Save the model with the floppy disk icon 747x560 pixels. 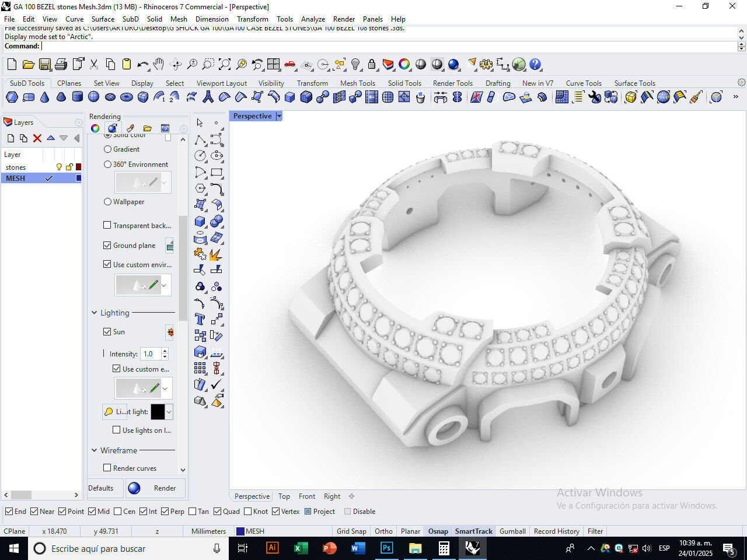45,64
